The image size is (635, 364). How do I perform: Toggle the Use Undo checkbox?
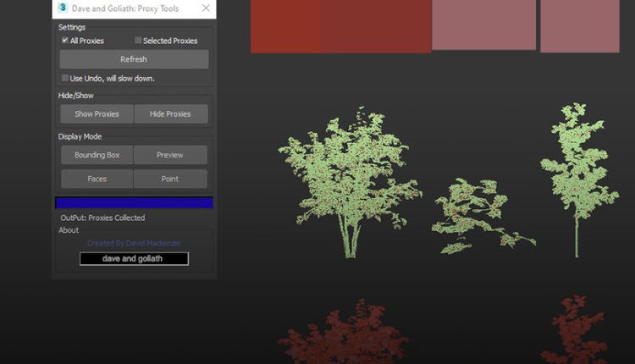coord(65,78)
